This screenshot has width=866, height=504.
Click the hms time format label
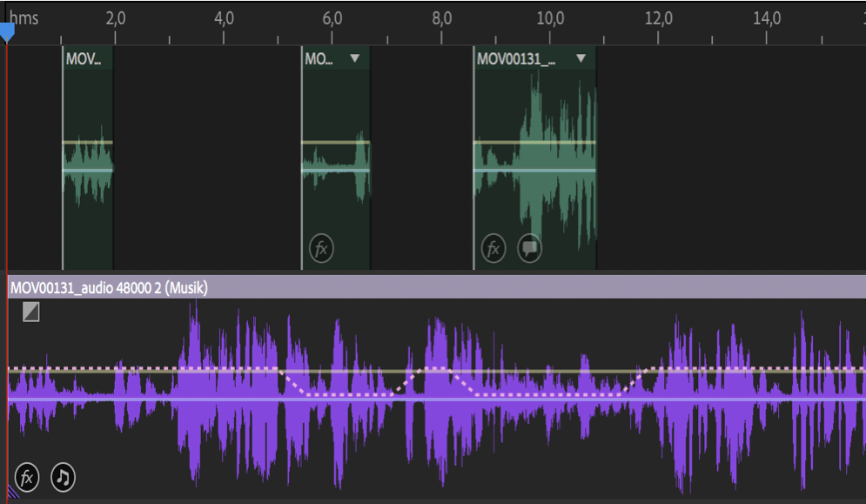coord(23,18)
